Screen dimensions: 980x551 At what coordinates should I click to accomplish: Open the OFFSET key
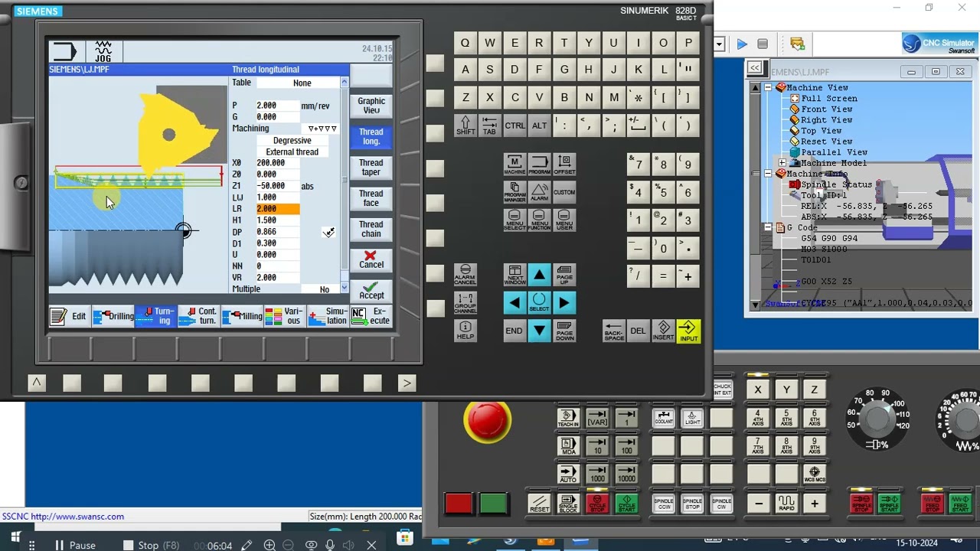pyautogui.click(x=564, y=165)
